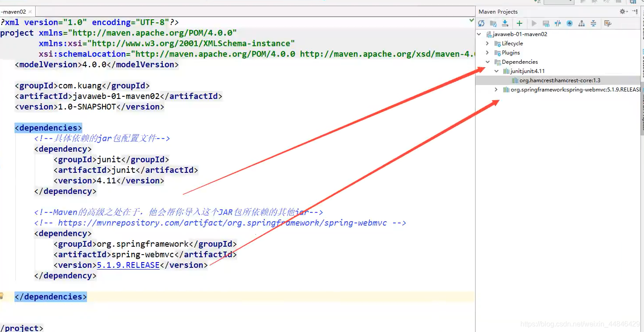
Task: Expand spring-webmvc dependency node
Action: (496, 89)
